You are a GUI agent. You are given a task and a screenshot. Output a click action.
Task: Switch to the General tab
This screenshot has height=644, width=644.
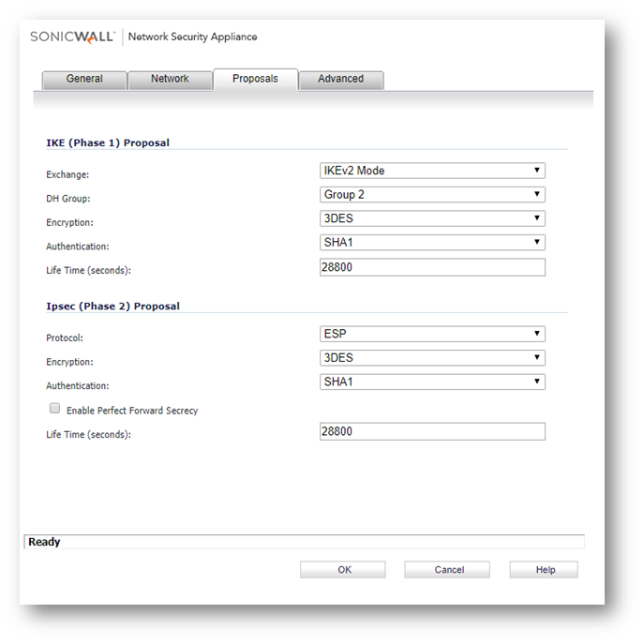(x=84, y=79)
